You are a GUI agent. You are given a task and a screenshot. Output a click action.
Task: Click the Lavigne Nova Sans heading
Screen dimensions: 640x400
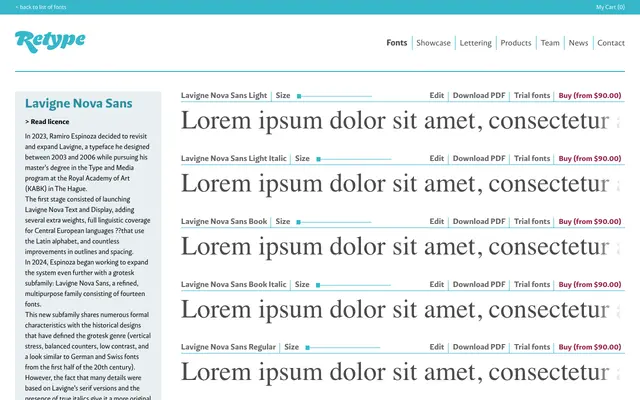[78, 103]
